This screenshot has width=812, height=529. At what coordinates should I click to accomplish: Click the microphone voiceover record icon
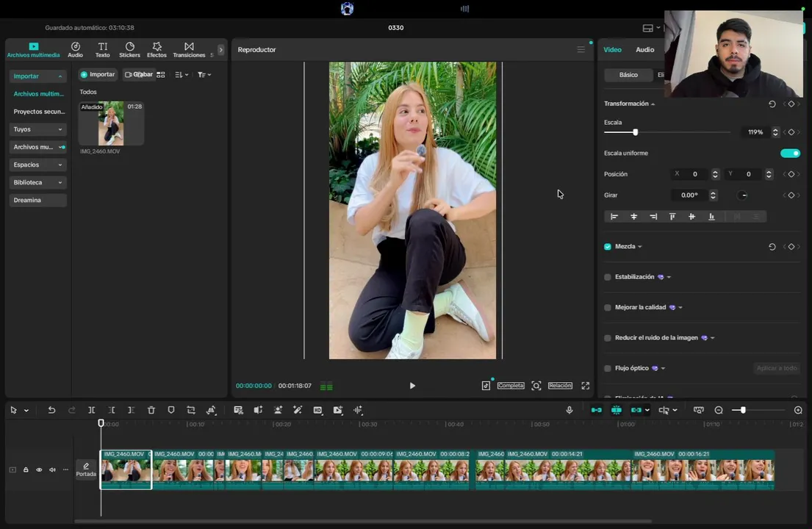pos(569,410)
